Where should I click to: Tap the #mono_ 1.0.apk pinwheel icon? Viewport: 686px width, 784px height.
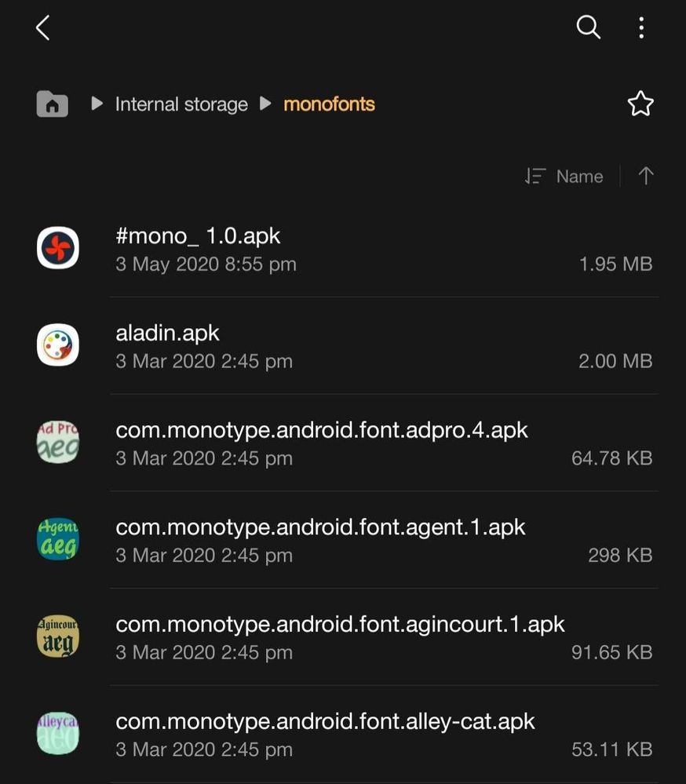coord(58,248)
